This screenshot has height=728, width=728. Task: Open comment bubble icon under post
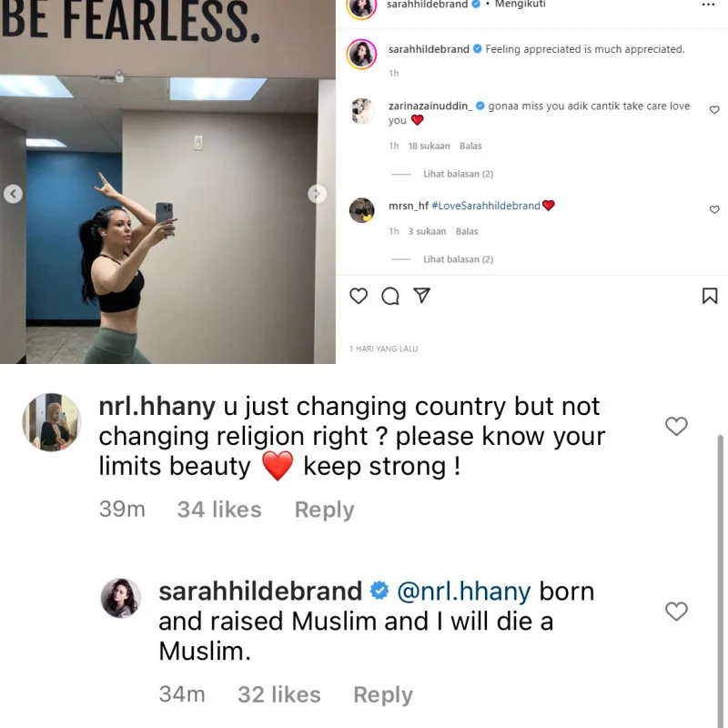[x=390, y=296]
